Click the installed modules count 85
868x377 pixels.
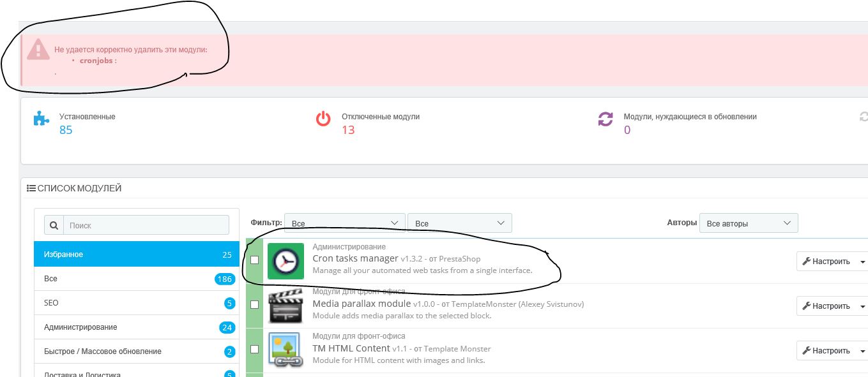click(66, 130)
